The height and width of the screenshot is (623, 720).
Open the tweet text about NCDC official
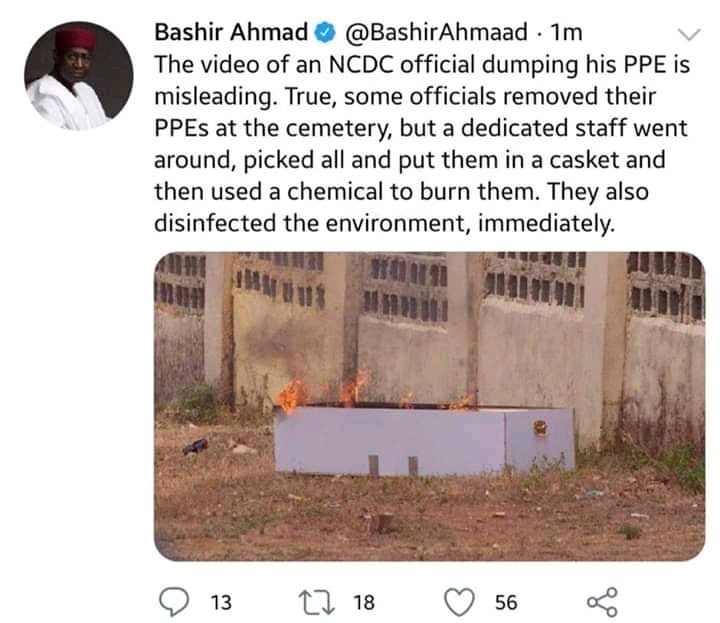422,144
